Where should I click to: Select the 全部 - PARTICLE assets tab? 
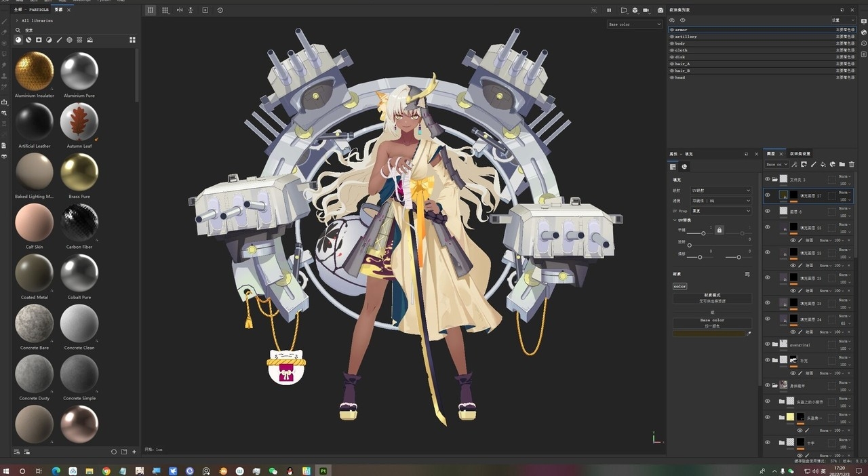(31, 10)
